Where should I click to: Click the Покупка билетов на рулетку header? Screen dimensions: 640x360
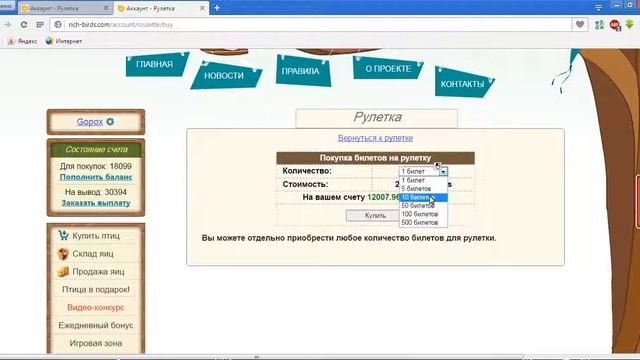pos(375,158)
